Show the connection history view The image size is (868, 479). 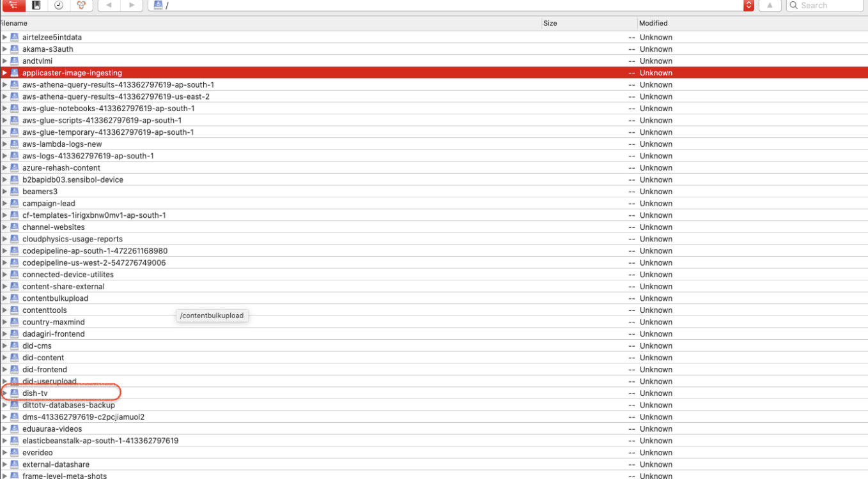point(58,5)
